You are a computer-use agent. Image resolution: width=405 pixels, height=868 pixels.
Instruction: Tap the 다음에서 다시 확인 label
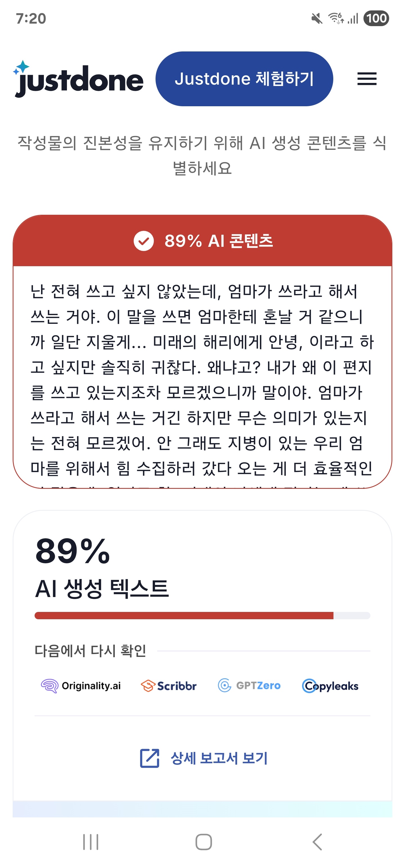click(90, 651)
